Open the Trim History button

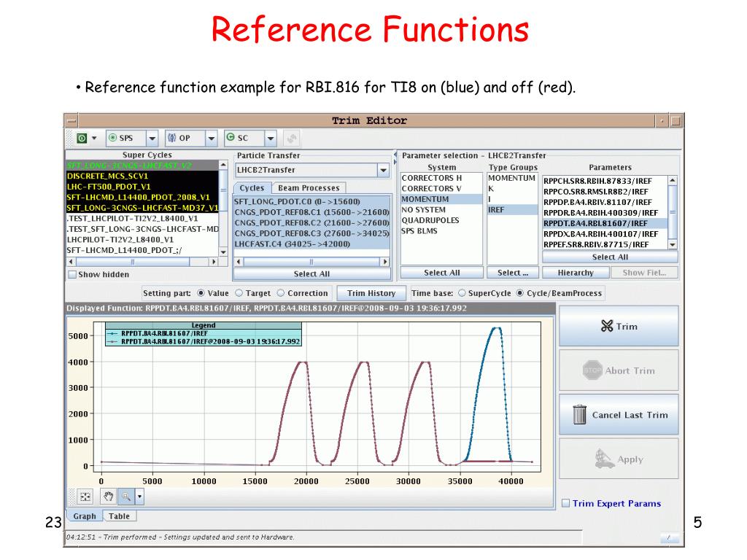tap(371, 293)
